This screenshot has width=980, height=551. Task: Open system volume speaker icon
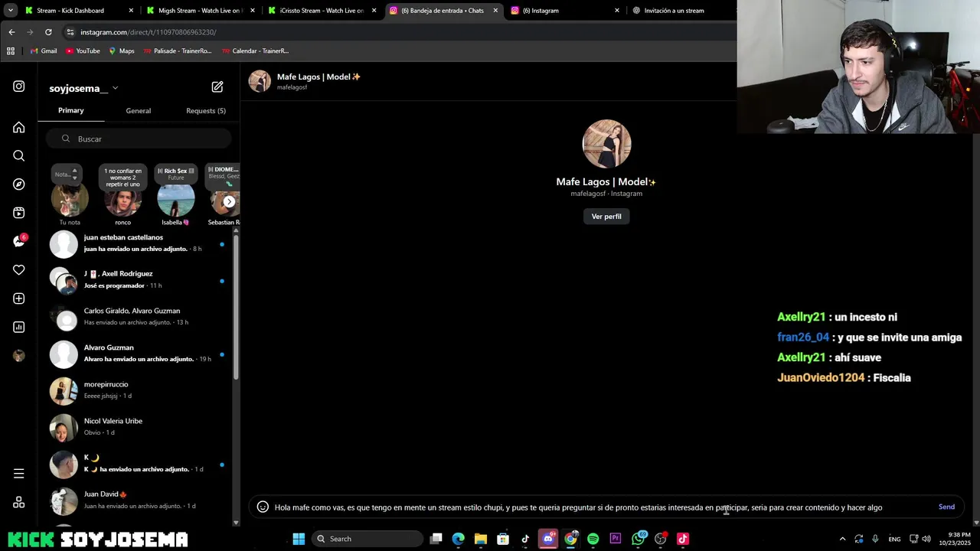point(926,539)
